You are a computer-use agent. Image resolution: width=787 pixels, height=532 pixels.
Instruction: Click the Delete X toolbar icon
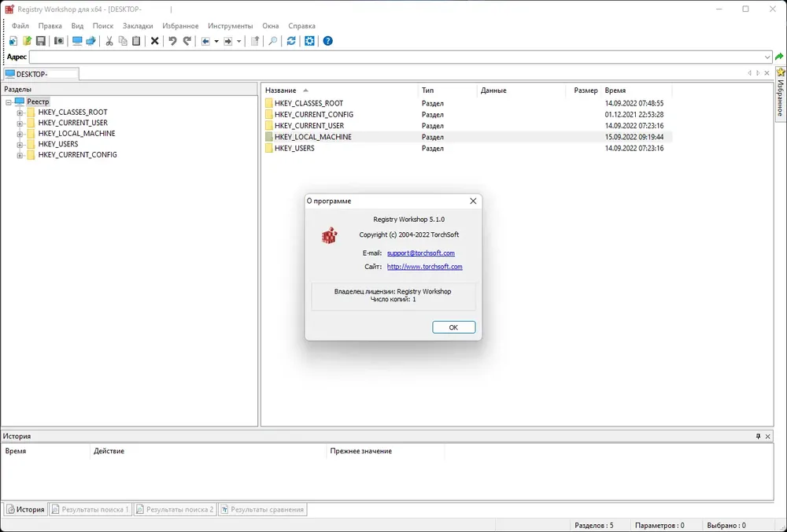point(154,41)
